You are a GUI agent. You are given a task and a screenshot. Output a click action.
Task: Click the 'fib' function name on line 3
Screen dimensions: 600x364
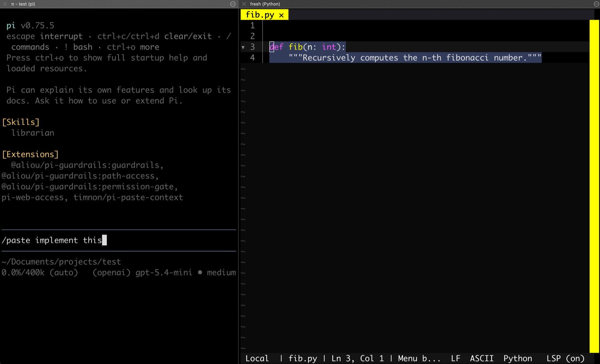296,47
